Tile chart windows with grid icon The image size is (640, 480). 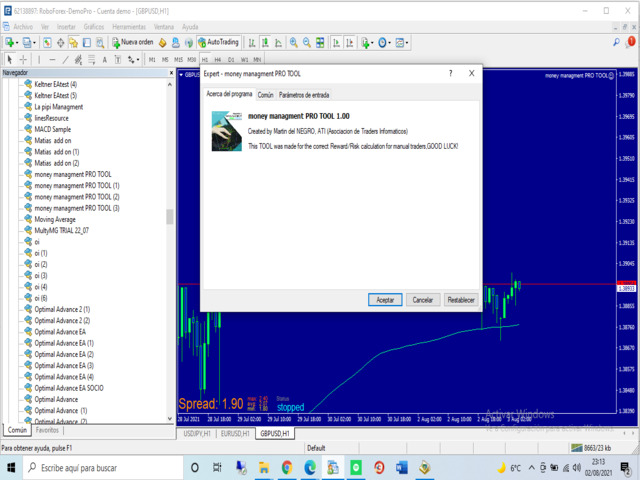pyautogui.click(x=320, y=42)
